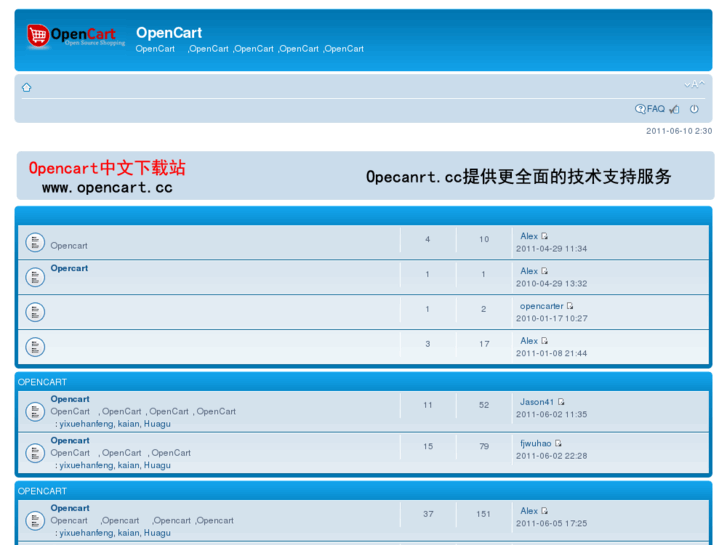
Task: Open Alex profile dated 2011-04-29 11:34
Action: click(x=529, y=236)
